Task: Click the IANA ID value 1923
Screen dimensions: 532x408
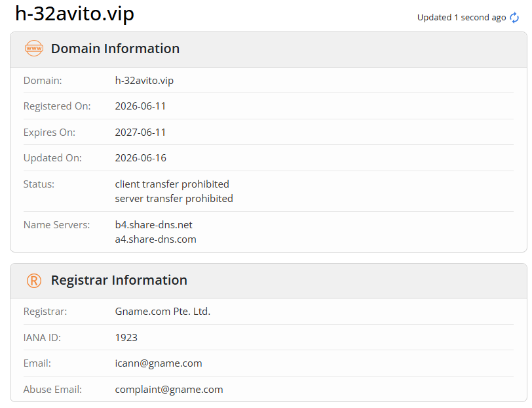Action: pos(126,338)
